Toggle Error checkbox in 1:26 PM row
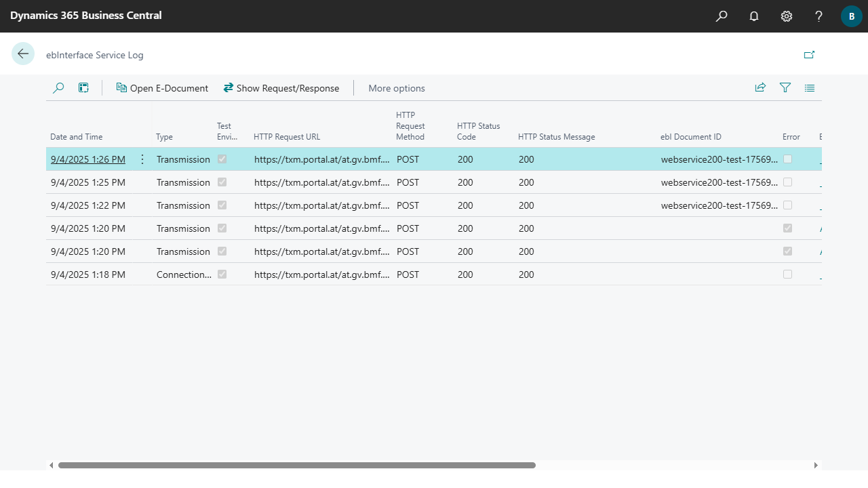The width and height of the screenshot is (868, 488). point(787,159)
